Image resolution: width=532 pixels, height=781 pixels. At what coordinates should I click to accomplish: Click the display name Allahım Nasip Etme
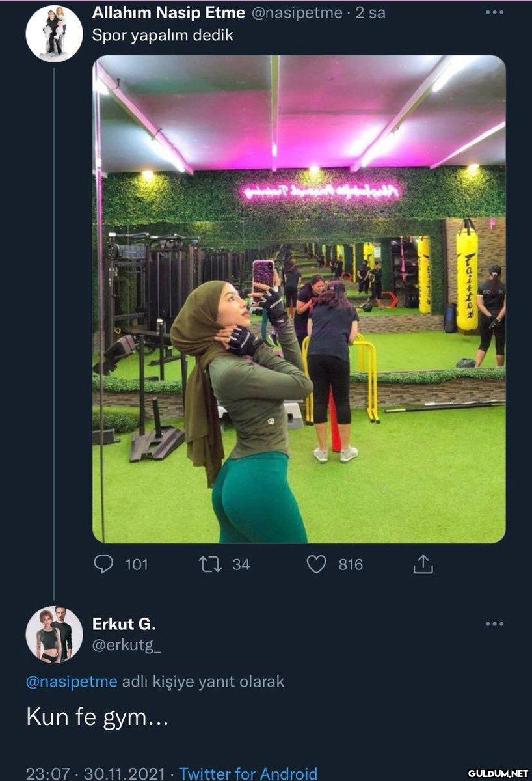[x=168, y=12]
